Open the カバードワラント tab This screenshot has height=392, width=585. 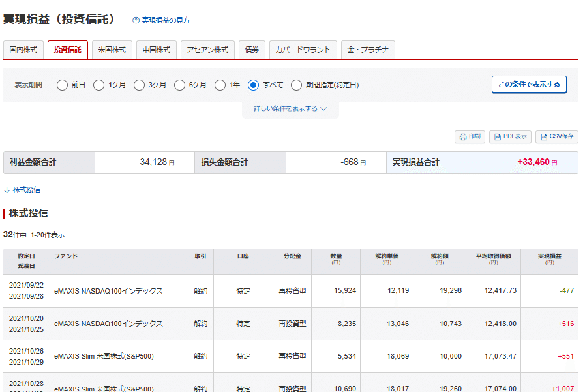[303, 50]
